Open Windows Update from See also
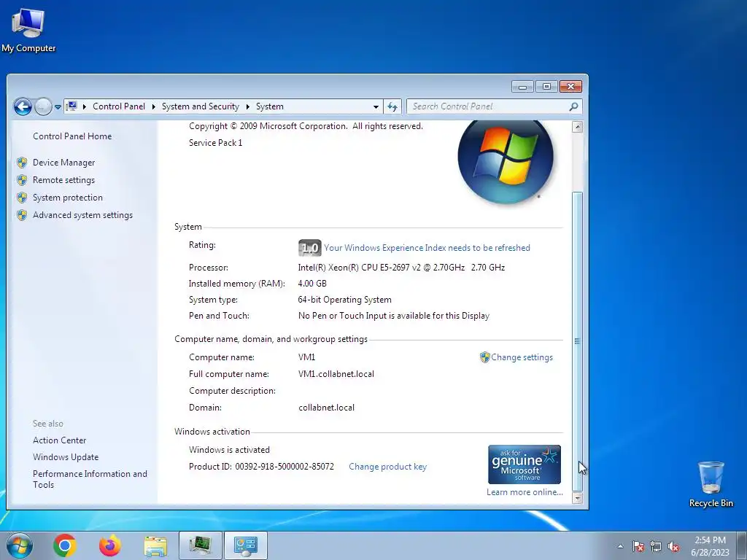Screen dimensions: 747x560 tap(66, 457)
